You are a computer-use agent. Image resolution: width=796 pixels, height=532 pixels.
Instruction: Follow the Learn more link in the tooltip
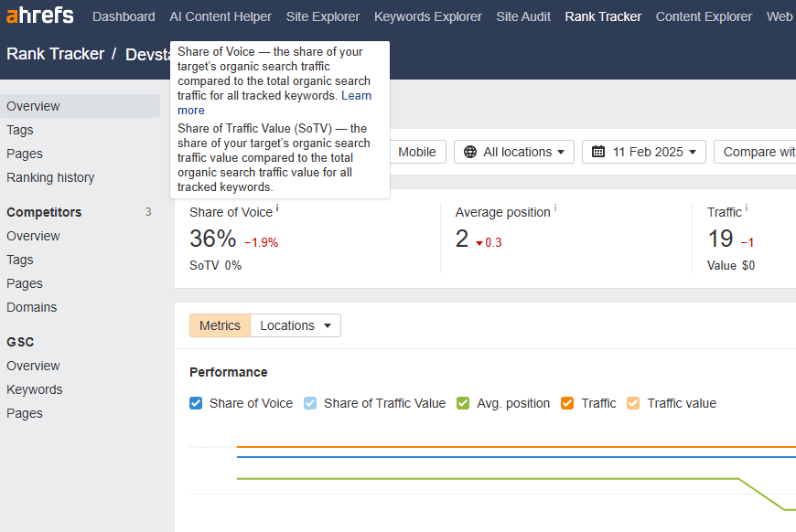pyautogui.click(x=357, y=95)
